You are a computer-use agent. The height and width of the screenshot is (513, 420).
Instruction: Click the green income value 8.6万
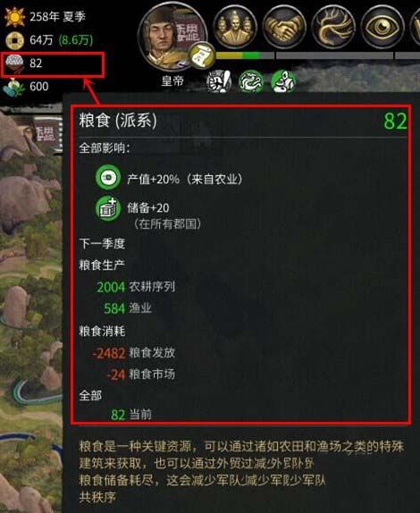tap(76, 40)
